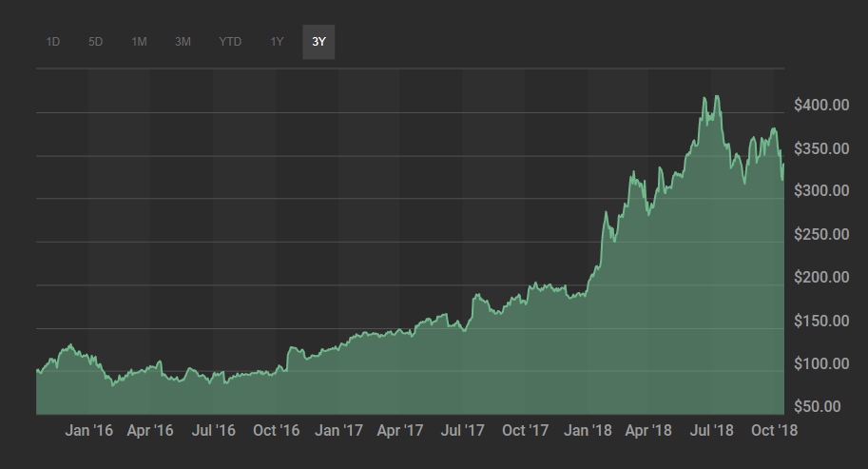Click the Jan '18 date label
Screen dimensions: 868x469
coord(588,431)
